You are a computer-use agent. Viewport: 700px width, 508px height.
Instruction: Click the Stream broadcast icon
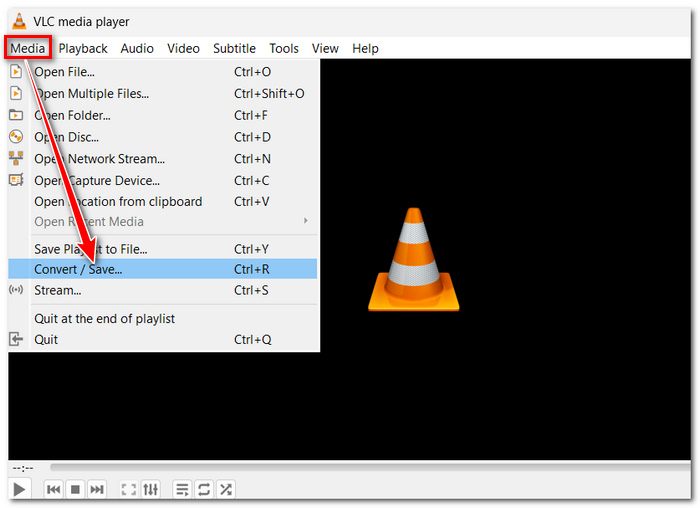(x=16, y=290)
